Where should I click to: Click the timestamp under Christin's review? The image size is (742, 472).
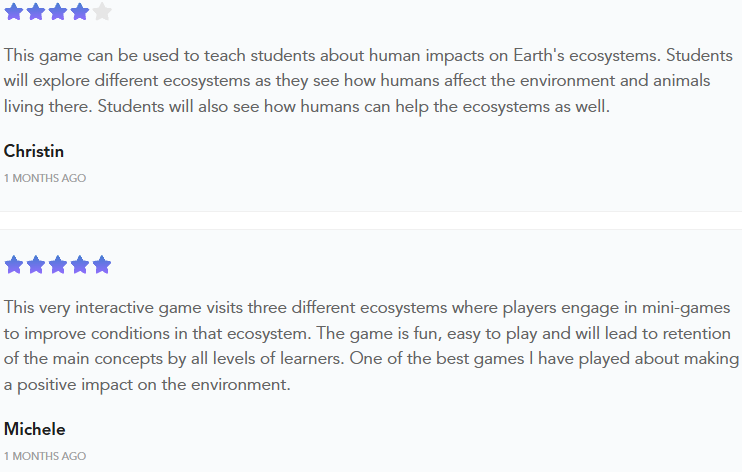pos(45,178)
